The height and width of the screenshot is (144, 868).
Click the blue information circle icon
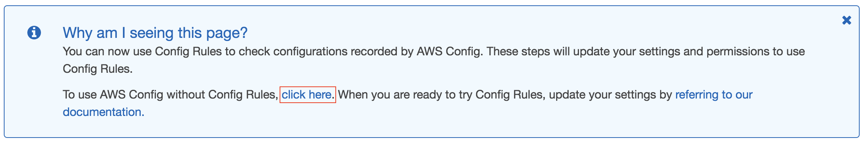[34, 33]
